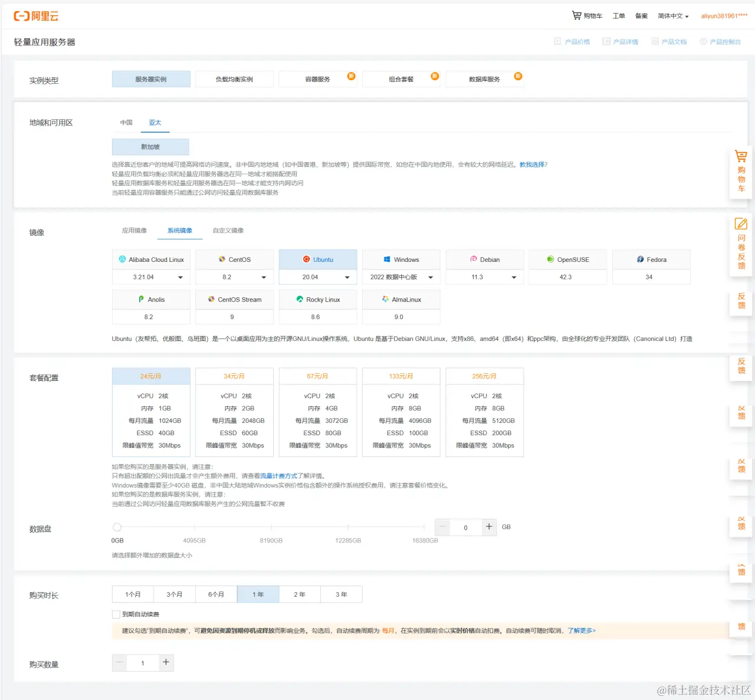Viewport: 755px width, 700px height.
Task: Open Windows 2022 数据中心版 version dropdown
Action: pyautogui.click(x=401, y=277)
